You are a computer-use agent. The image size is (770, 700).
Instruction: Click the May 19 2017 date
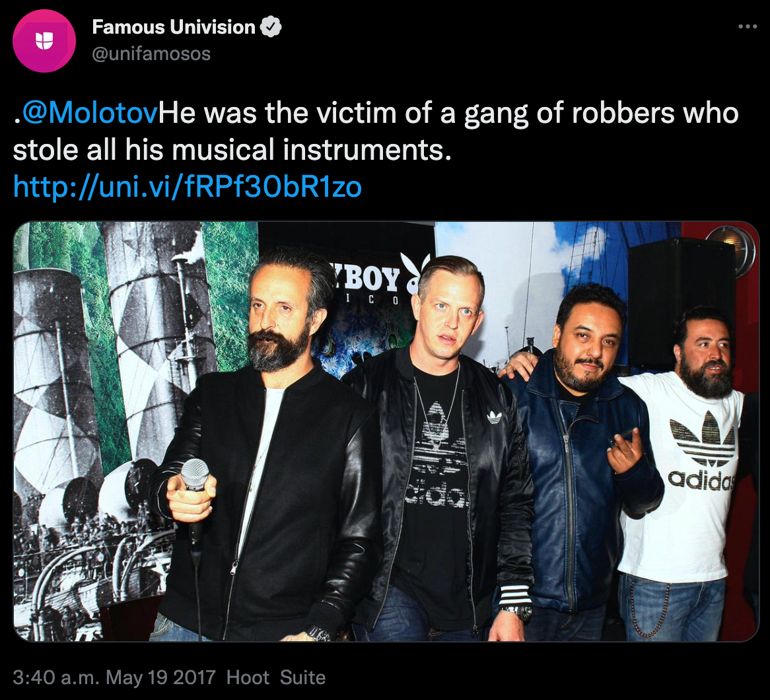point(160,678)
